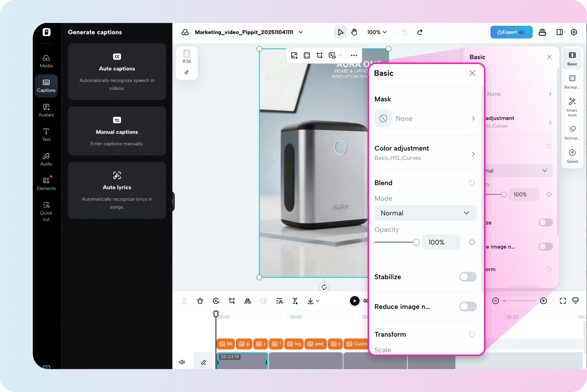Turn on Reduce image noise
The height and width of the screenshot is (392, 587).
(x=468, y=306)
